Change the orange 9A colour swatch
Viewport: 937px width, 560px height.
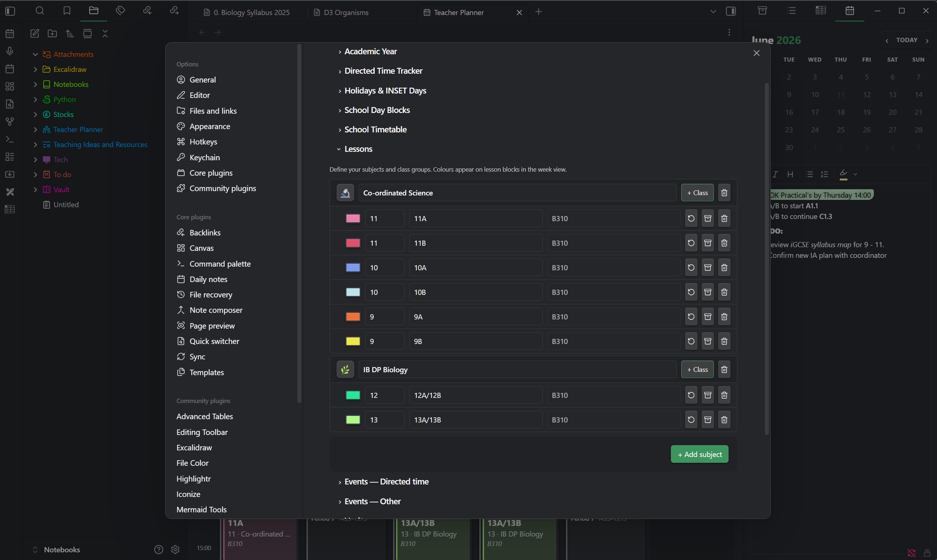click(x=353, y=316)
